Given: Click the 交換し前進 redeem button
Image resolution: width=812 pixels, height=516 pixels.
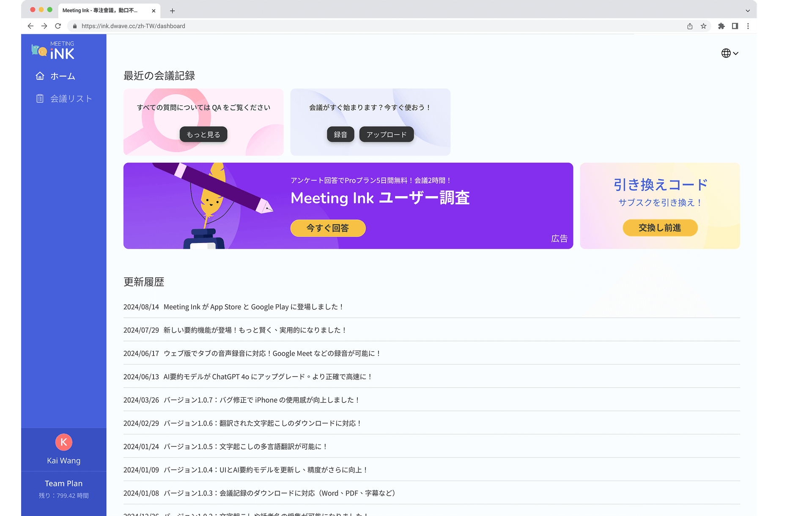Looking at the screenshot, I should tap(660, 228).
